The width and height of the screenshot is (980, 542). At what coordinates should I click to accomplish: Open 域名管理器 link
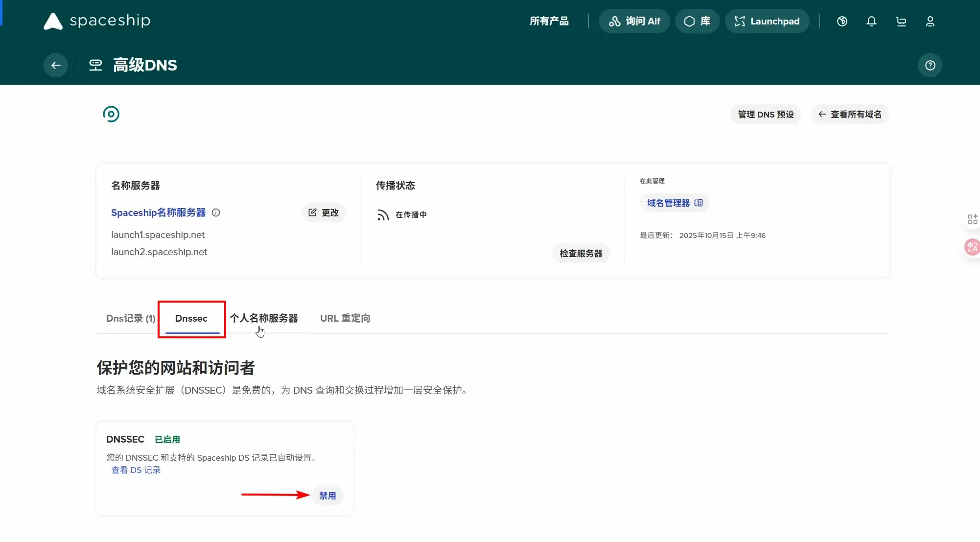pyautogui.click(x=675, y=203)
